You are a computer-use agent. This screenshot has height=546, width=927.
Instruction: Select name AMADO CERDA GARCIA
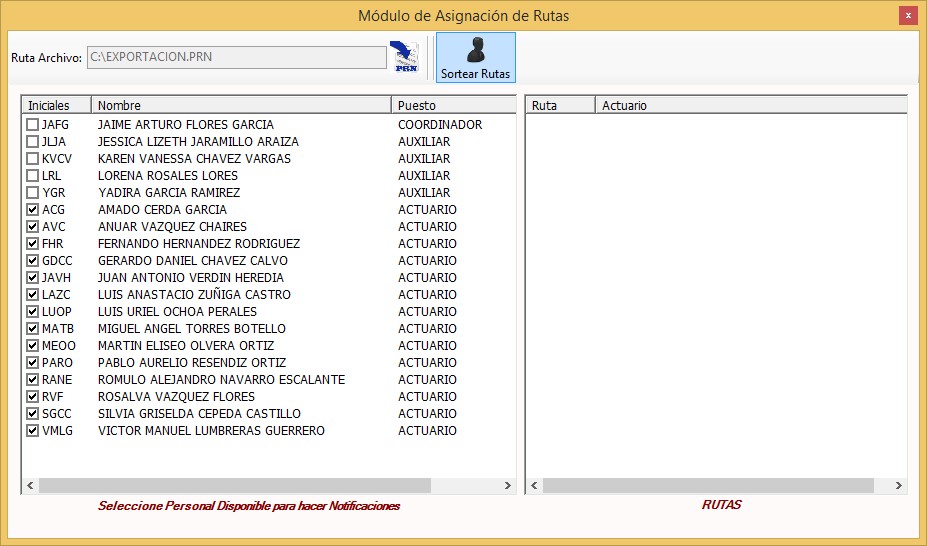(162, 210)
